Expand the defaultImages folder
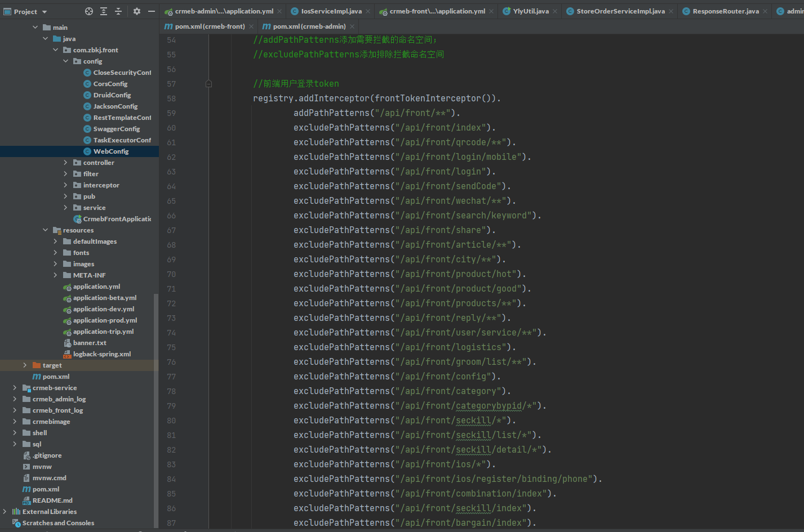Image resolution: width=804 pixels, height=532 pixels. pos(56,241)
